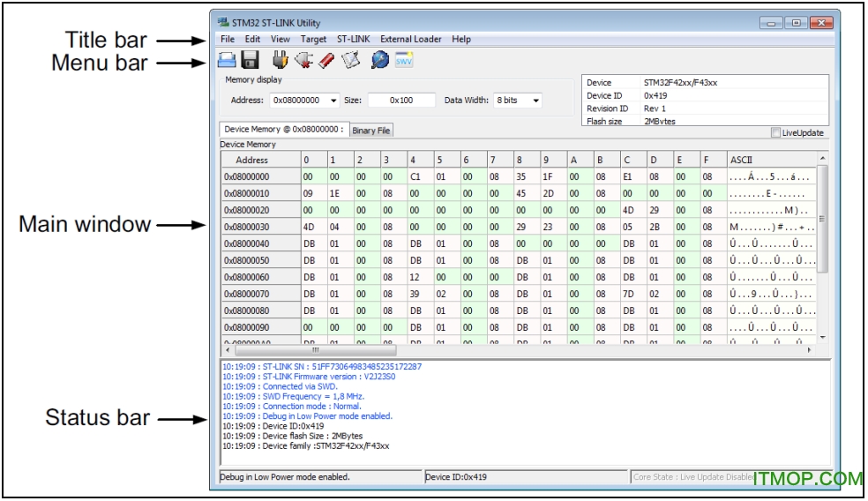
Task: Open the ST-LINK firmware update globe icon
Action: [379, 60]
